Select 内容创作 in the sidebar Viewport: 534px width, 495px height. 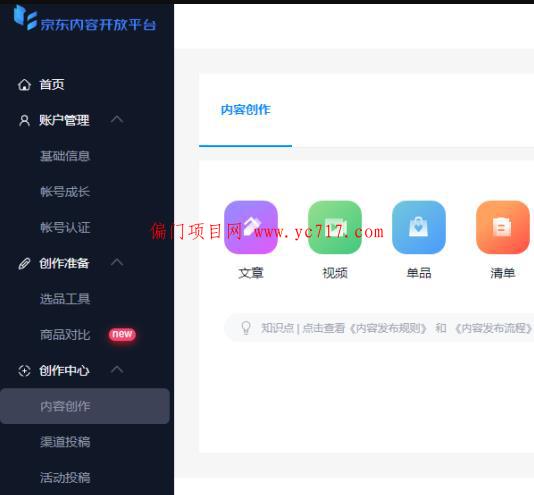85,406
